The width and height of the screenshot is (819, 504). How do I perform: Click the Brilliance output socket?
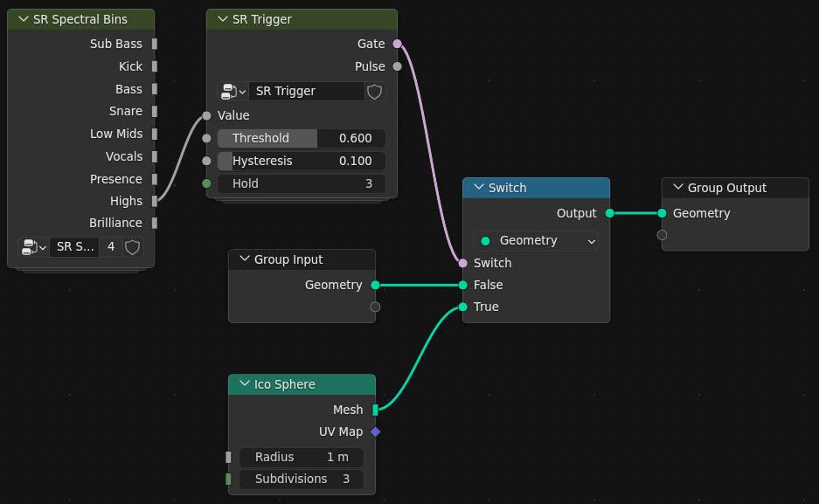click(x=155, y=223)
